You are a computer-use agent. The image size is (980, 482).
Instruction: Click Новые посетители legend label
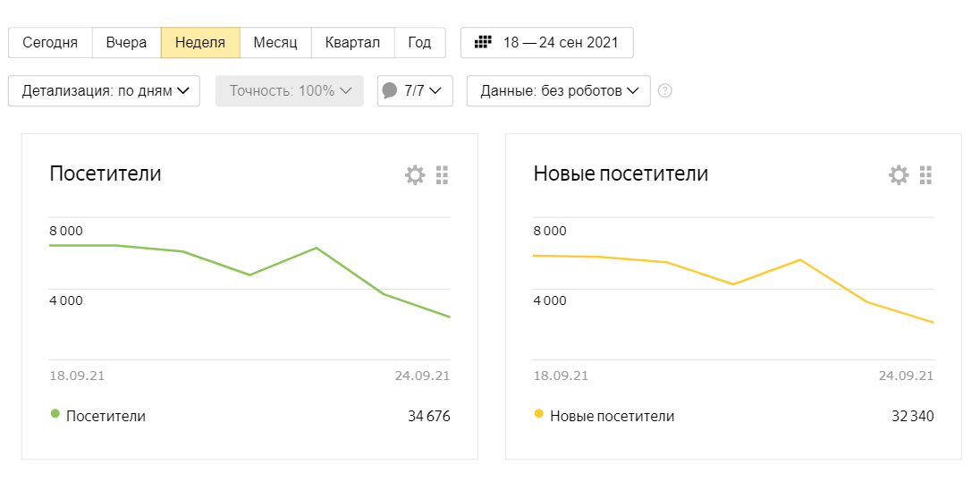612,417
